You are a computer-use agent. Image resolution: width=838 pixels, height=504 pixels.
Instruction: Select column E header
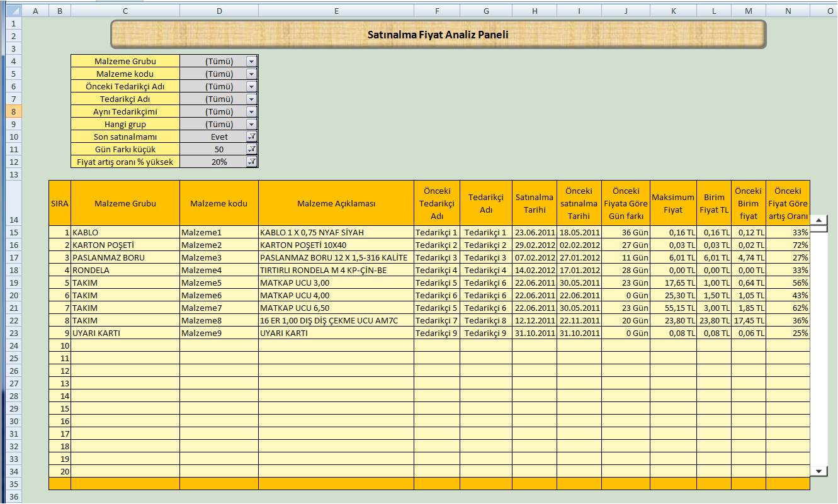(x=336, y=11)
